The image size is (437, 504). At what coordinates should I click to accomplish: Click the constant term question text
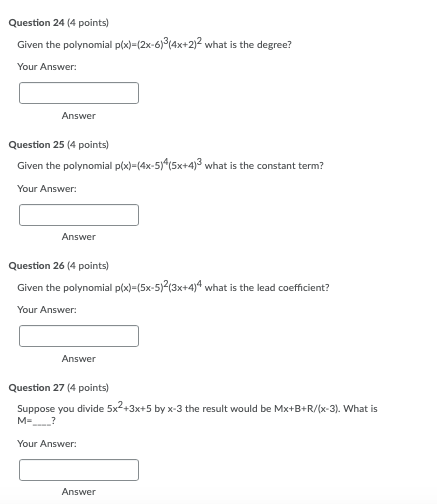170,165
